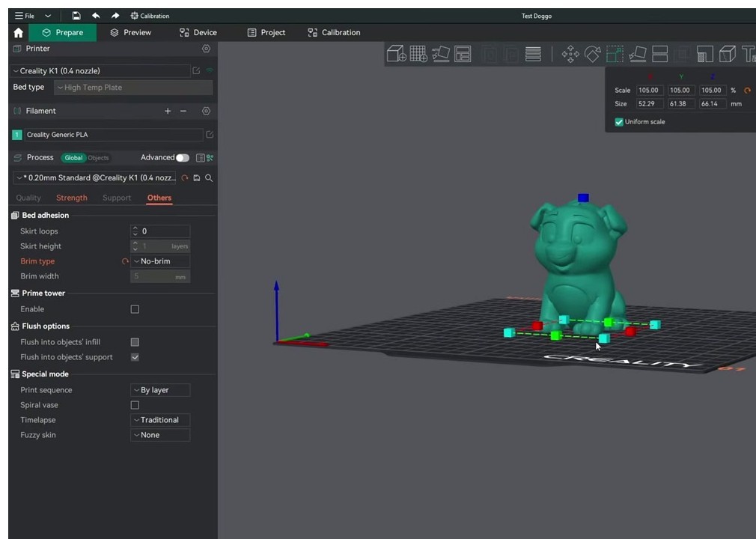Viewport: 756px width, 539px height.
Task: Click the green Wi-Fi connection icon
Action: (x=210, y=71)
